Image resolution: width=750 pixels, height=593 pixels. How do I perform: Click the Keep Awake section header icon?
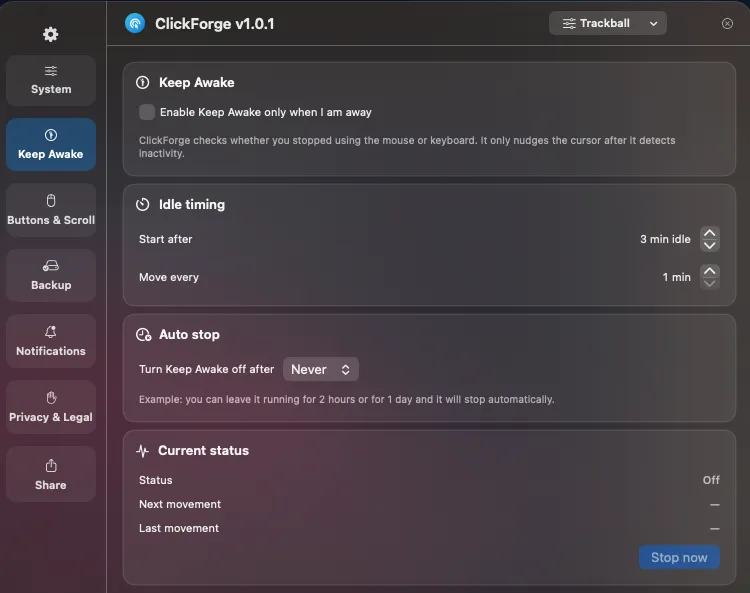(143, 82)
